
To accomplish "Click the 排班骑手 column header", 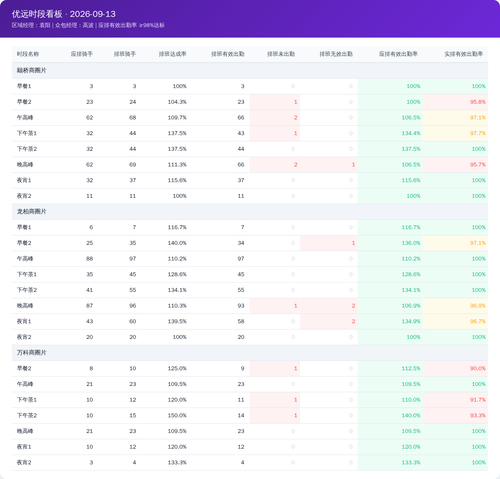I will tap(125, 54).
